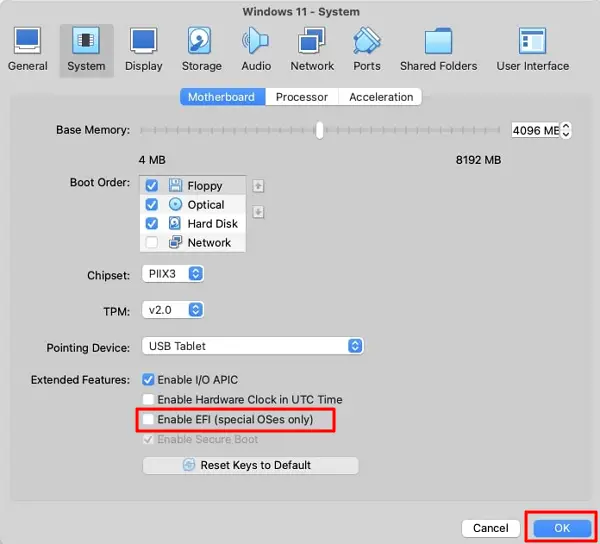Image resolution: width=600 pixels, height=544 pixels.
Task: Uncheck Optical in boot order
Action: tap(152, 204)
